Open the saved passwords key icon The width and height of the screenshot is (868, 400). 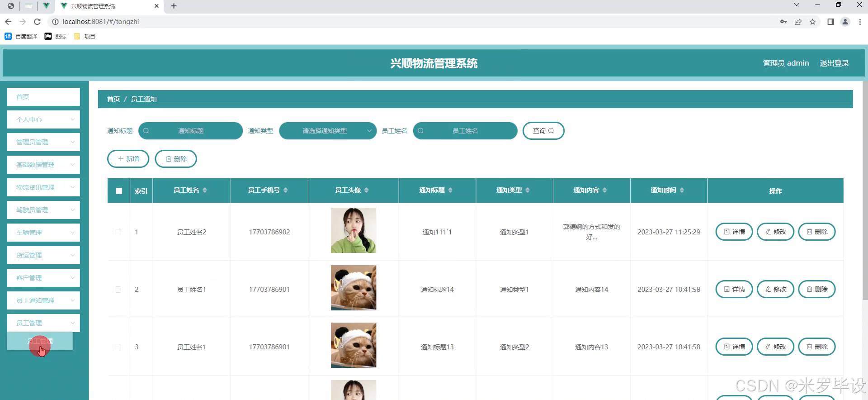(x=783, y=22)
